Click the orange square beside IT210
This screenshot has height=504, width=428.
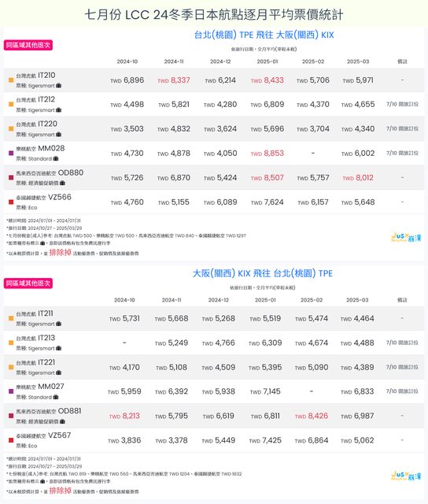tap(11, 80)
